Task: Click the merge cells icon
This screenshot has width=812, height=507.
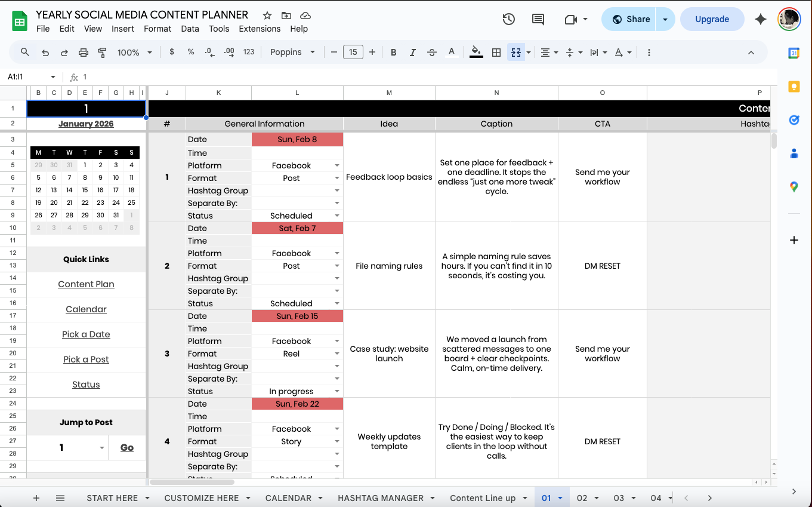Action: [514, 52]
